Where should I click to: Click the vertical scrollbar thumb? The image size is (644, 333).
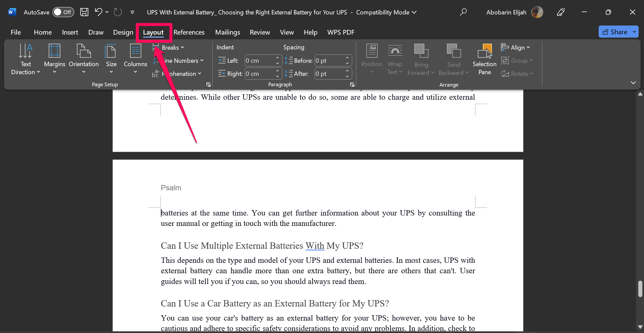[640, 289]
